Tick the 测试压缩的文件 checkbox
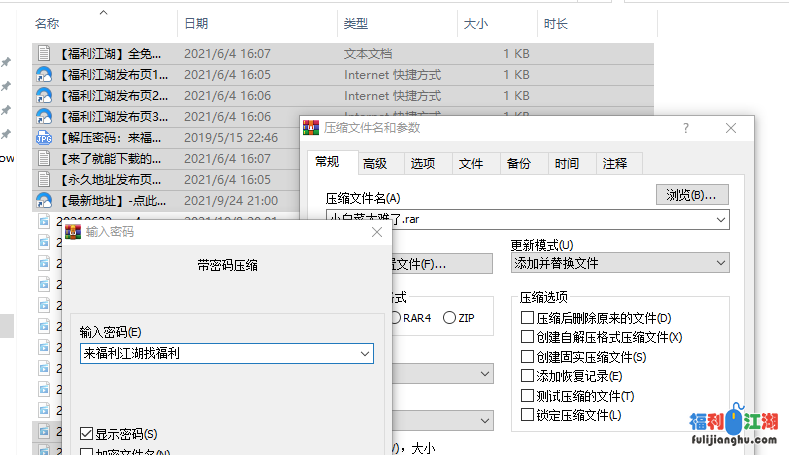 [x=527, y=396]
